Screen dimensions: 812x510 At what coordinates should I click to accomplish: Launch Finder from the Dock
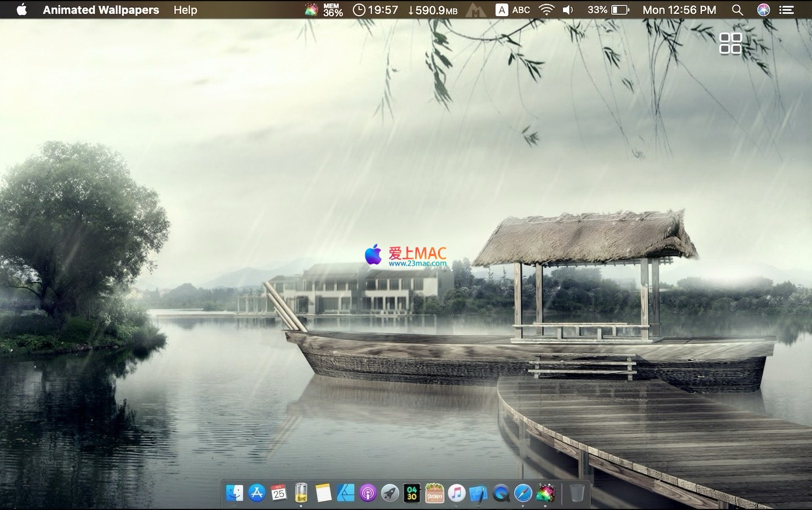coord(235,493)
